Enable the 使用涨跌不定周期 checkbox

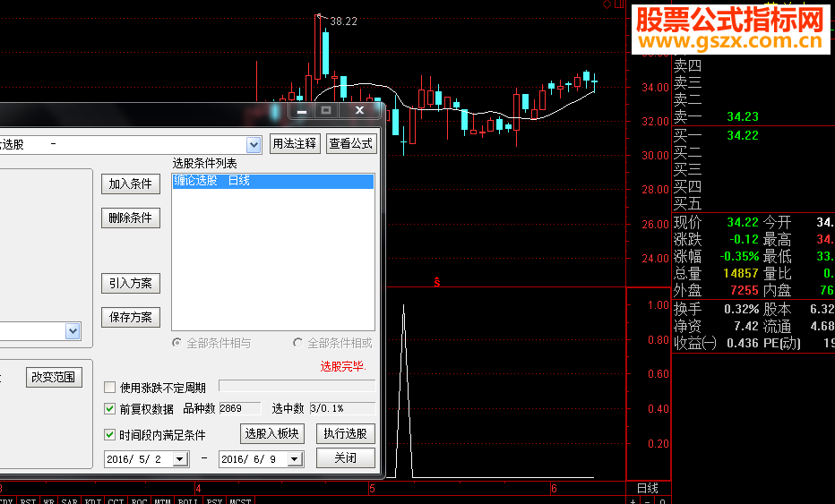click(x=109, y=387)
